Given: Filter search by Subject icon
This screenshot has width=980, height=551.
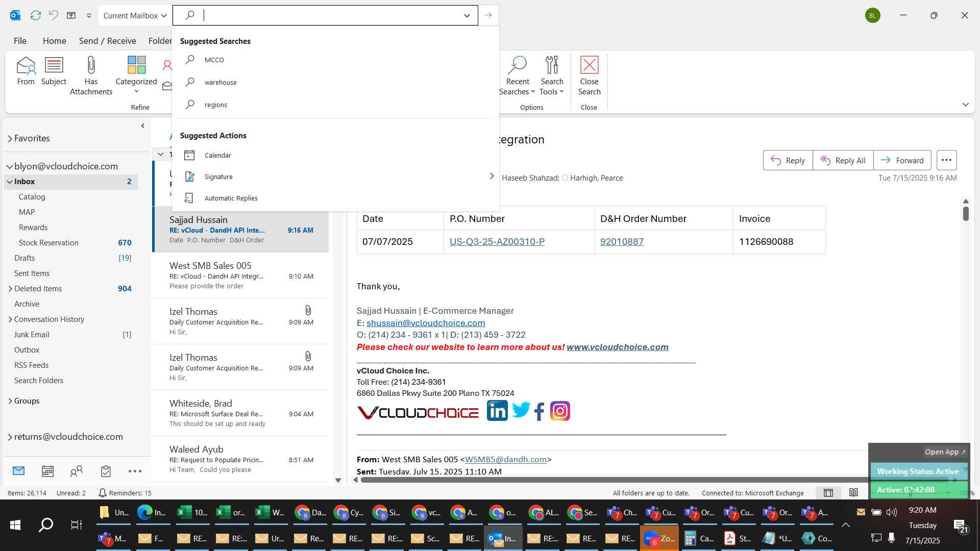Looking at the screenshot, I should (x=54, y=70).
